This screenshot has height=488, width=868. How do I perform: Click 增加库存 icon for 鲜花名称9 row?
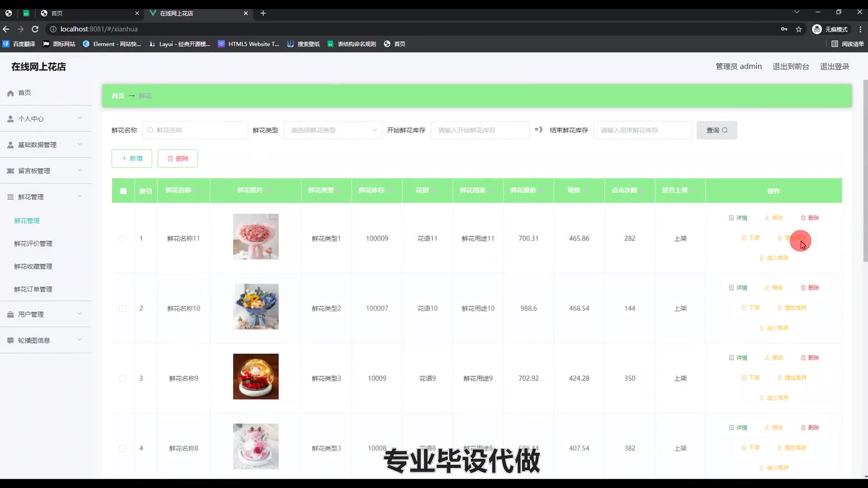point(780,378)
